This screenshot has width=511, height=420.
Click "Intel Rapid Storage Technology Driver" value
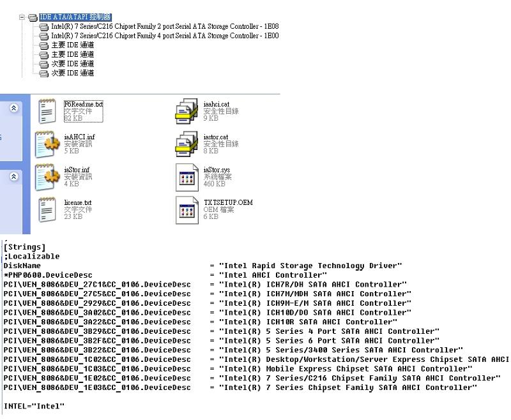point(310,266)
